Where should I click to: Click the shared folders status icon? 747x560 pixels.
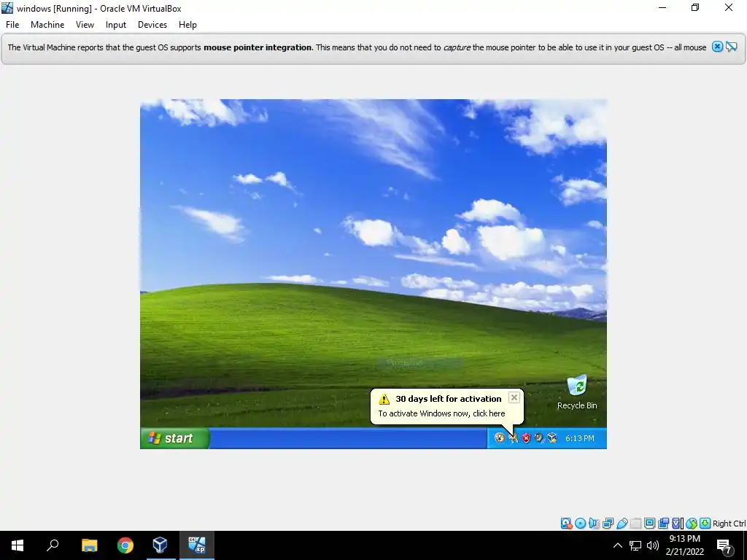coord(635,524)
